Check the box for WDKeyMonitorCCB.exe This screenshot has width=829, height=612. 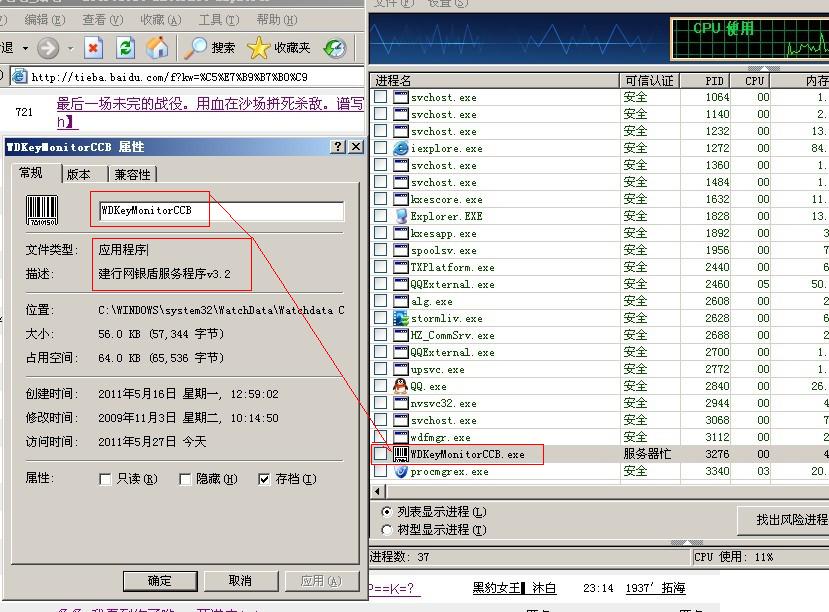[380, 453]
